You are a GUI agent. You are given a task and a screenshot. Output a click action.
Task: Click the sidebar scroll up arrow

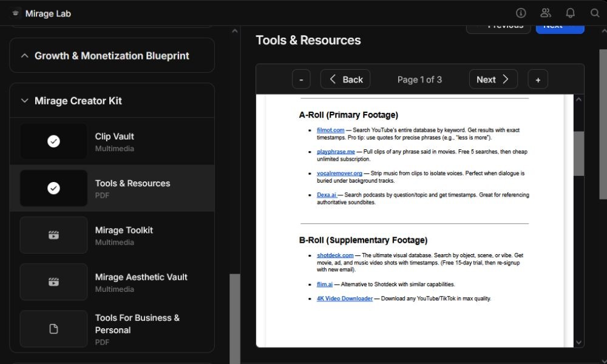(234, 31)
